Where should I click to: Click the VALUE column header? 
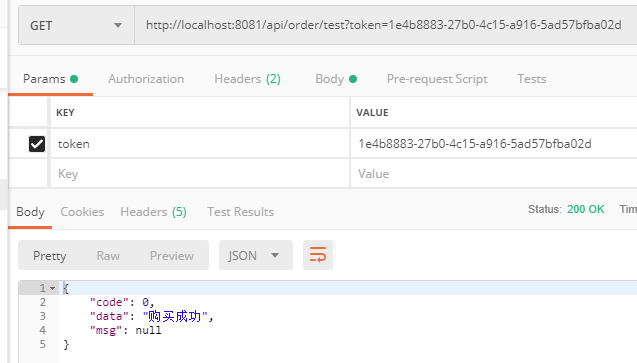[372, 112]
